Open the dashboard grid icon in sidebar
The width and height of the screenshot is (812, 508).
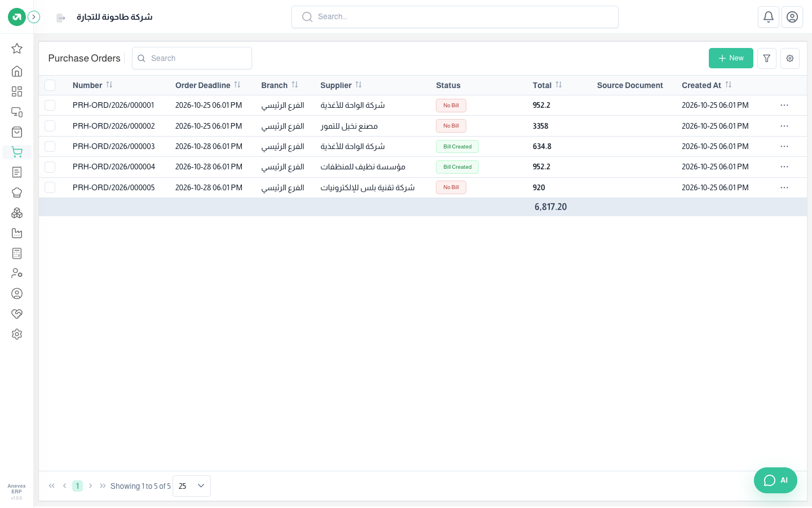[x=17, y=91]
